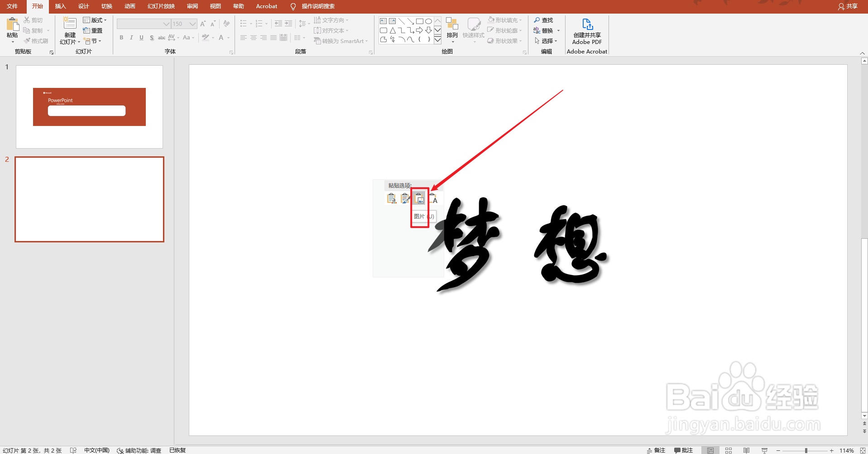Select the right block arrow shape
Viewport: 868px width, 454px height.
click(x=419, y=30)
